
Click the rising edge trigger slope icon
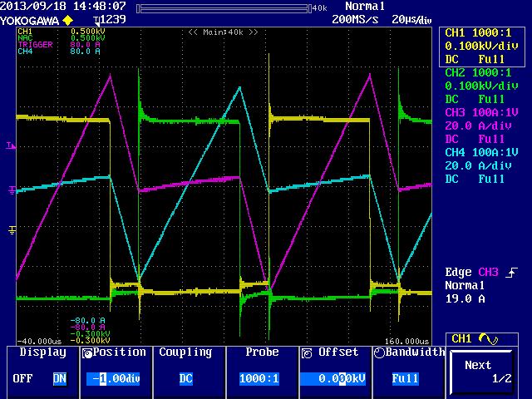[x=511, y=273]
